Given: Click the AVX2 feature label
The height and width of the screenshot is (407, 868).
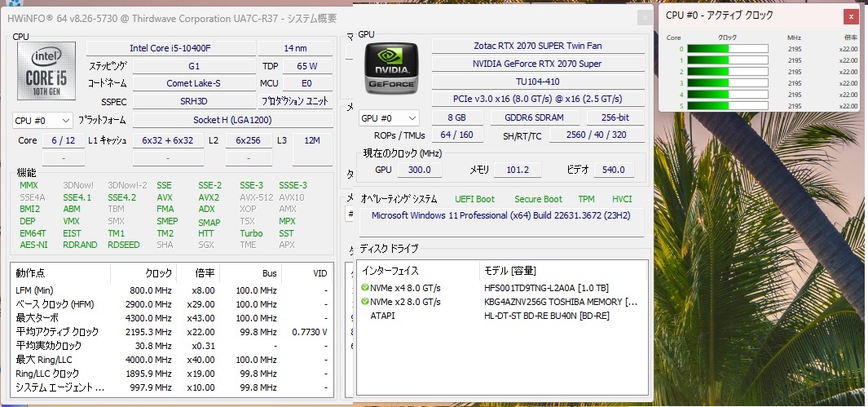Looking at the screenshot, I should (209, 197).
